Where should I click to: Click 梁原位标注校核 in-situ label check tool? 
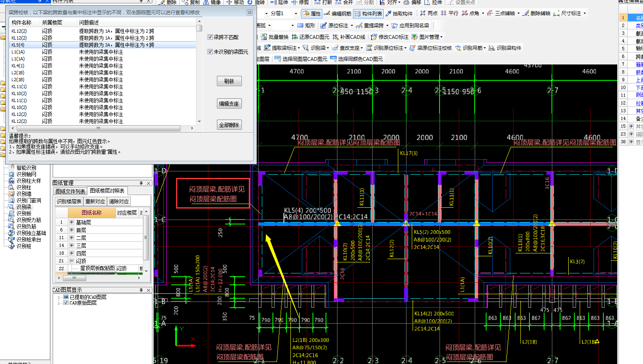click(x=431, y=48)
